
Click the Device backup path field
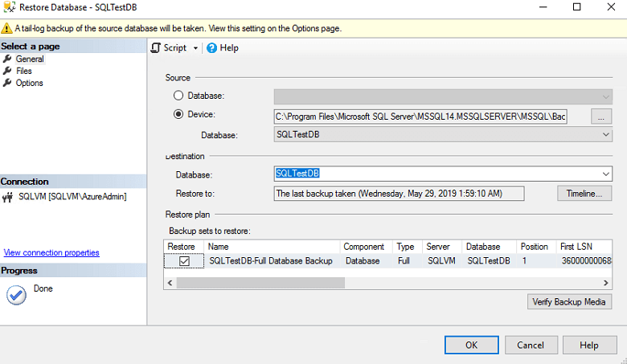point(420,117)
